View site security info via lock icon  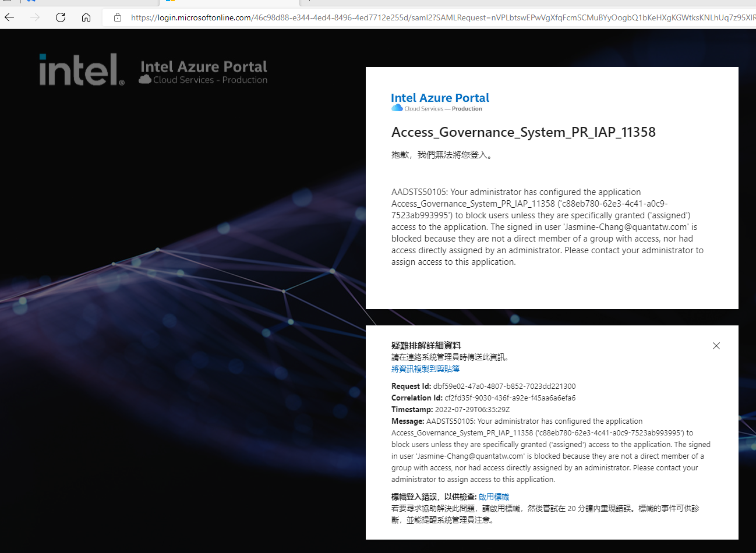118,17
